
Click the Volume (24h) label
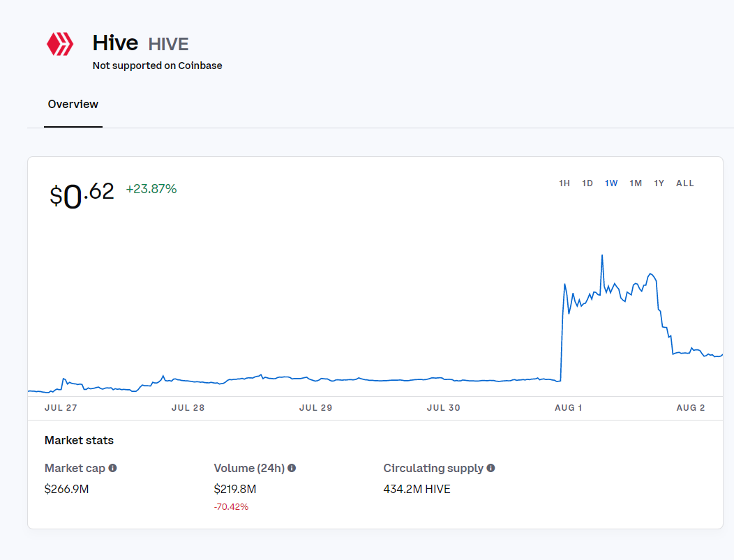click(249, 469)
